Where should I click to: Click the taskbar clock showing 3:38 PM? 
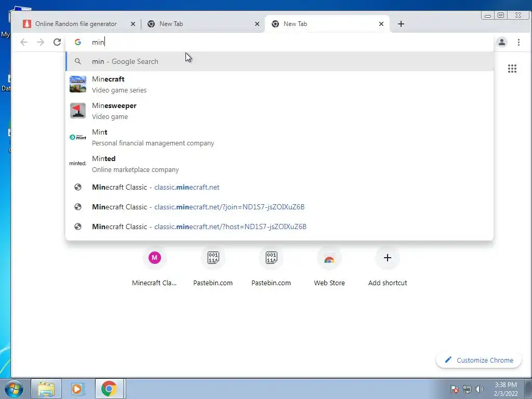[x=506, y=389]
